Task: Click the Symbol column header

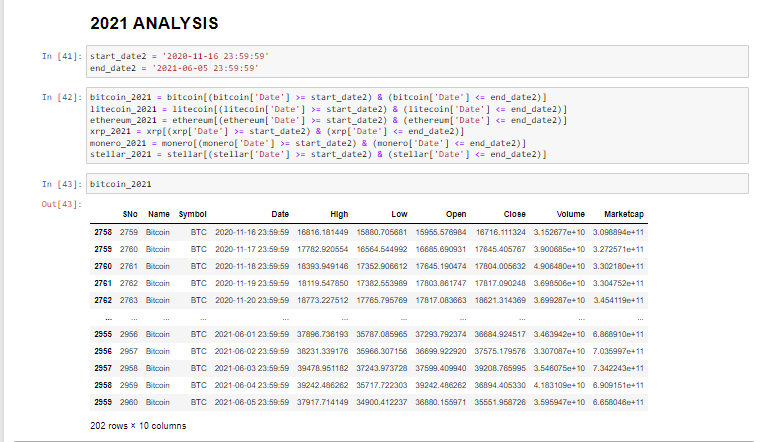Action: (192, 214)
